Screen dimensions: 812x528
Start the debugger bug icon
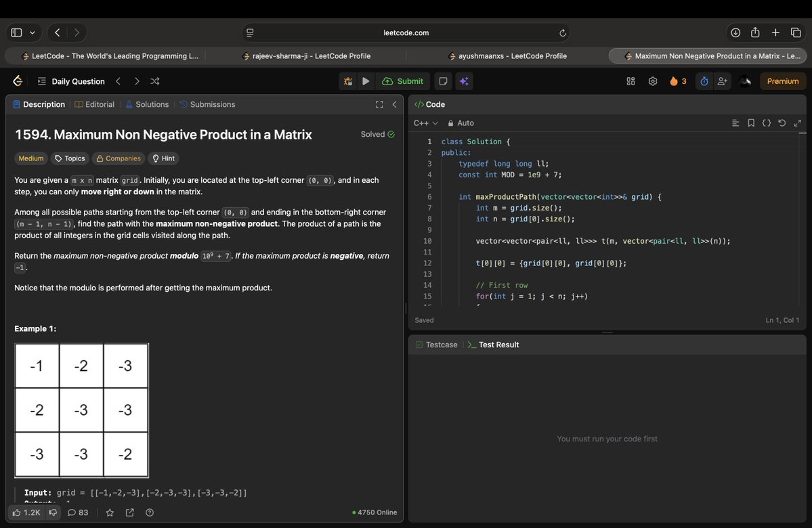[x=347, y=81]
